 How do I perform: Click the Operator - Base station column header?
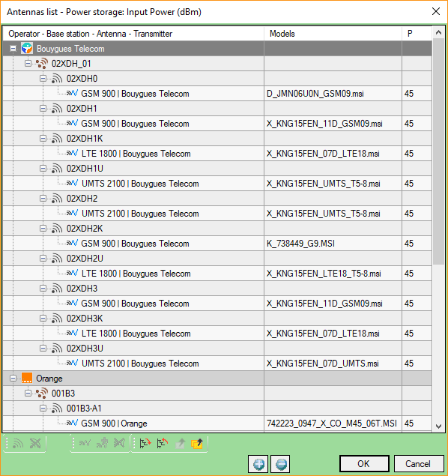133,34
